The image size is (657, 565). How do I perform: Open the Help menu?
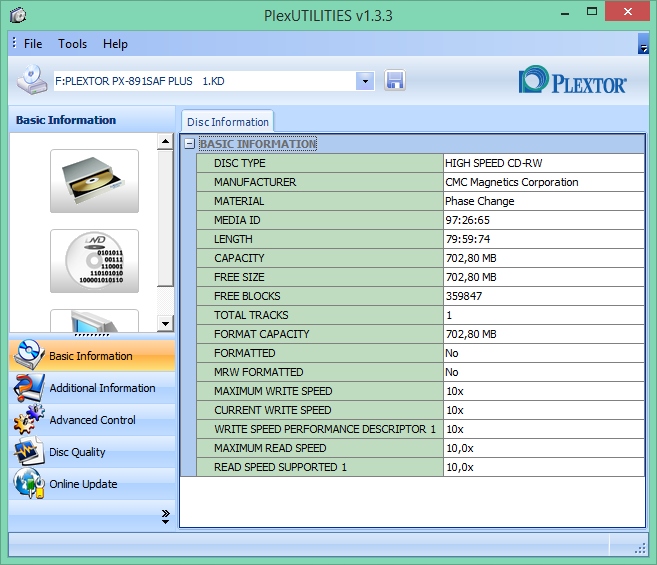click(115, 44)
